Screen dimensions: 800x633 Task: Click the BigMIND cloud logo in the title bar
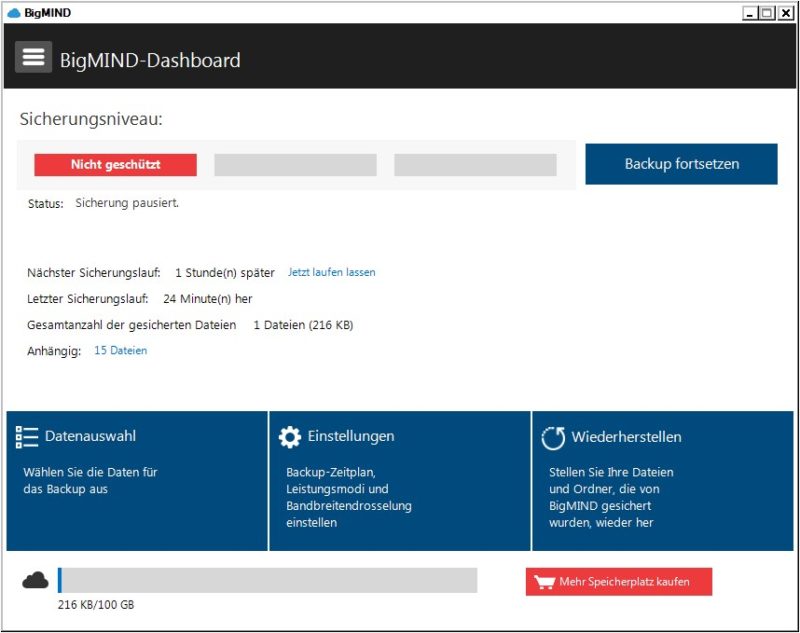point(14,13)
